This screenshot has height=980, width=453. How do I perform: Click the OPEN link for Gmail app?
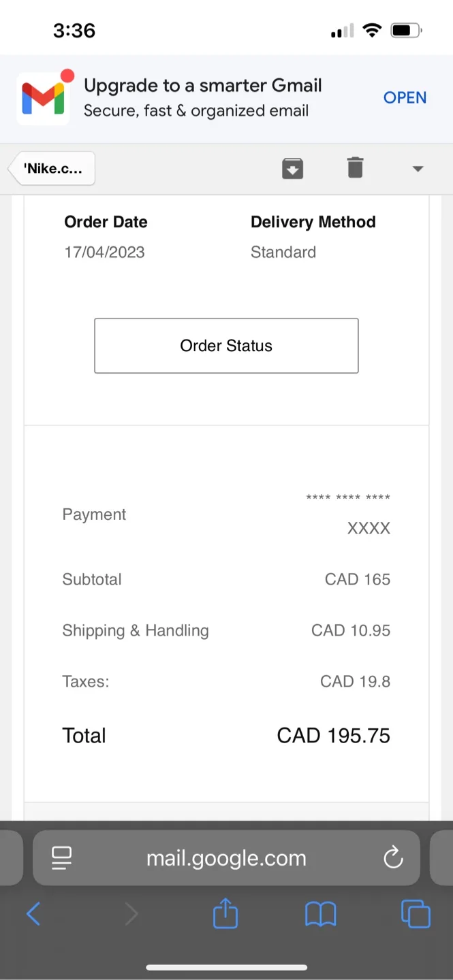click(x=405, y=98)
